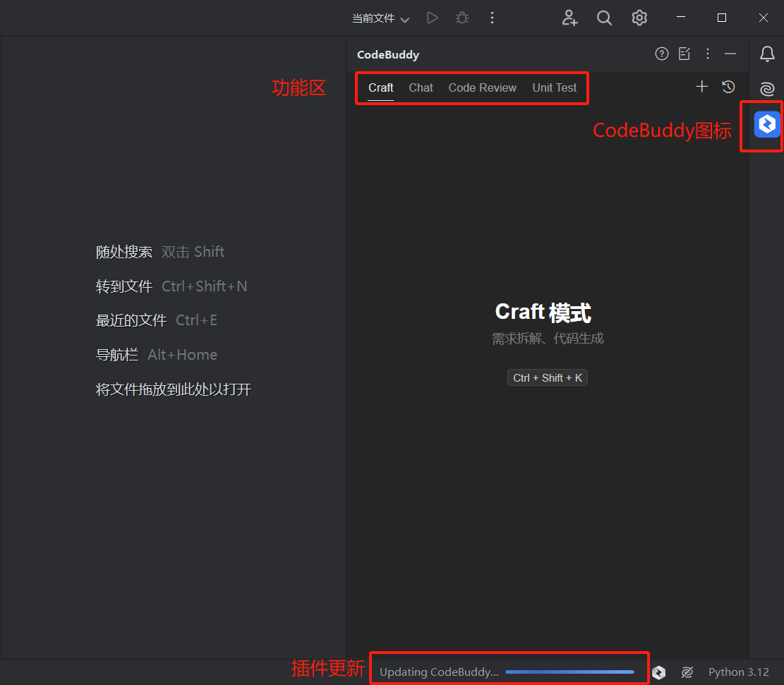Click the CodeBuddy status bar icon
This screenshot has height=685, width=784.
(658, 672)
